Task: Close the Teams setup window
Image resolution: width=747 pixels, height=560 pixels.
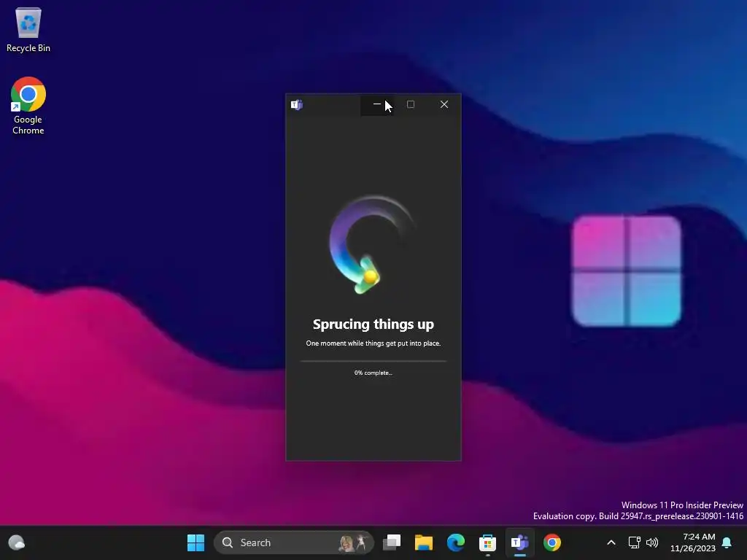Action: pos(444,104)
